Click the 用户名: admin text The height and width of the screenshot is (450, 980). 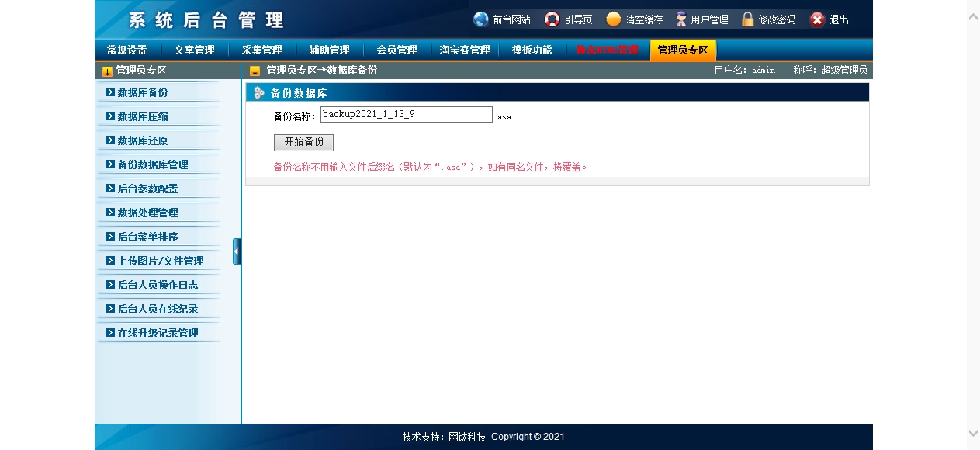pos(745,71)
